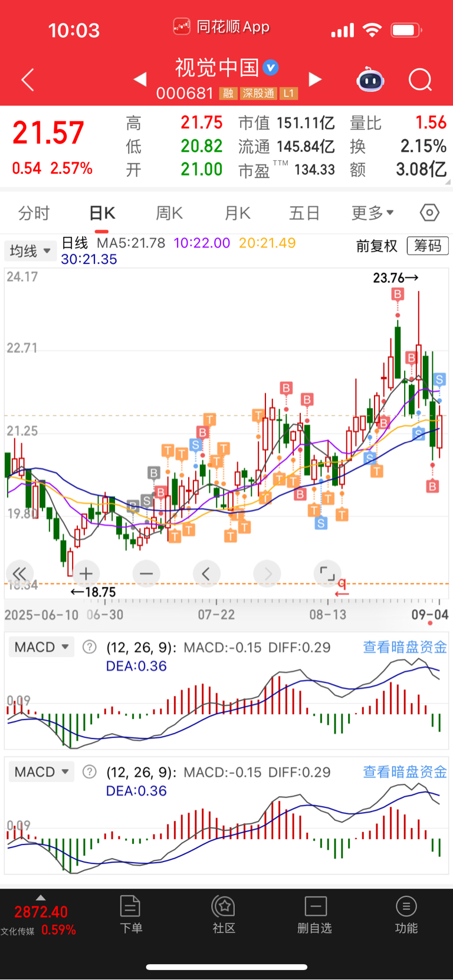This screenshot has height=980, width=453.
Task: Tap the MA5:21.78 label
Action: pos(131,243)
